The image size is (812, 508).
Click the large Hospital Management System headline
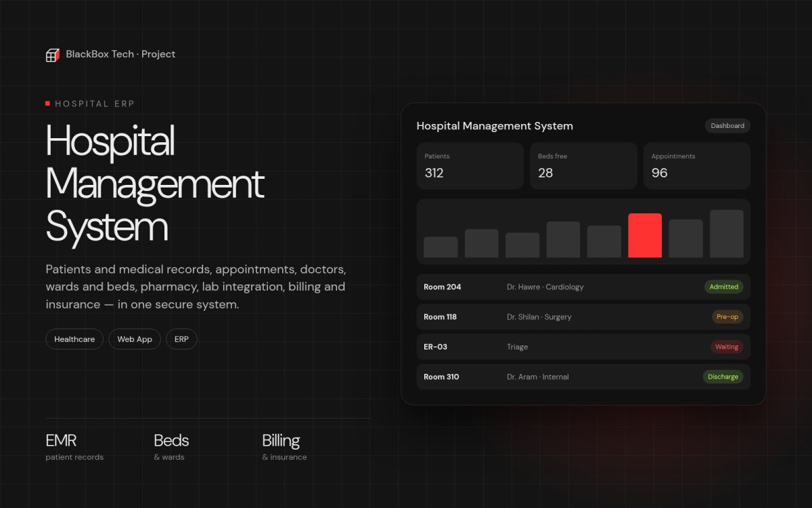(155, 183)
